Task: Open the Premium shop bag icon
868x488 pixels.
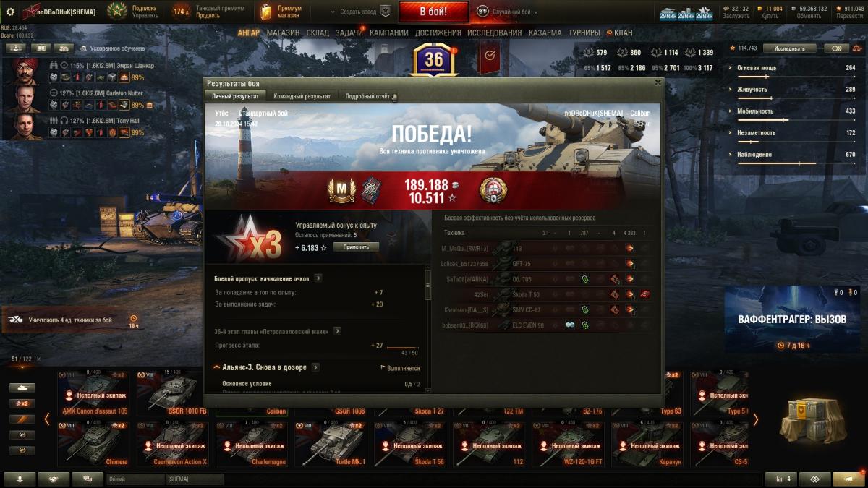Action: click(265, 12)
